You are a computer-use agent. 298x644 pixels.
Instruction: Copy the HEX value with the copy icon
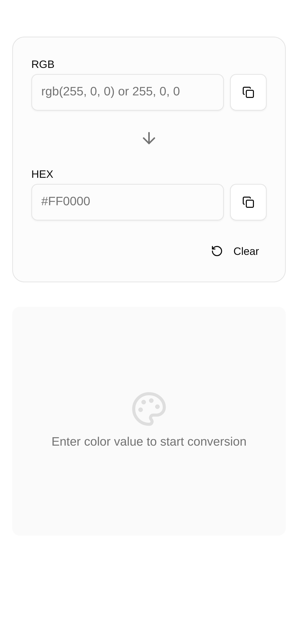tap(248, 202)
